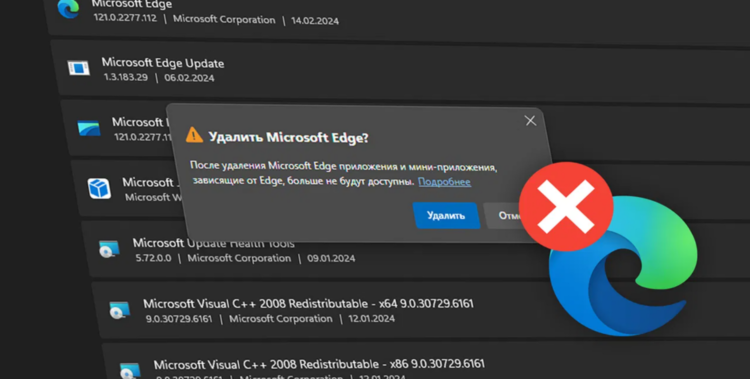This screenshot has height=379, width=750.
Task: Click the date 09.01.2024
Action: point(331,258)
